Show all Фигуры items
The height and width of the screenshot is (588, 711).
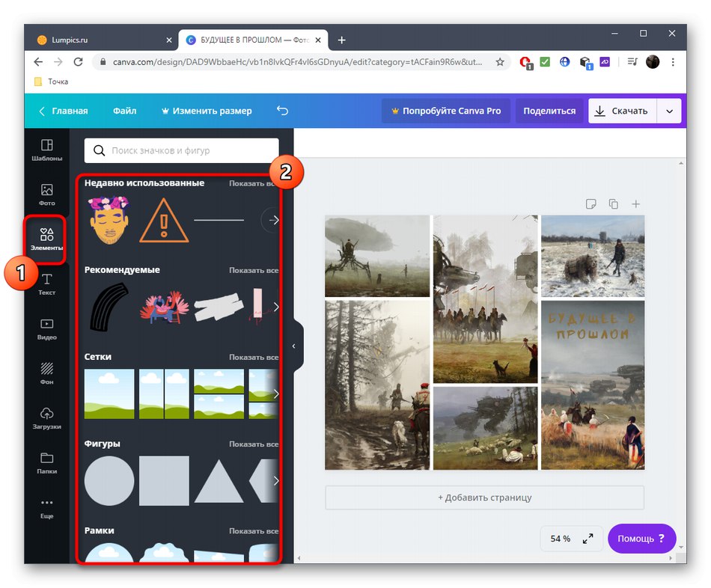[254, 444]
